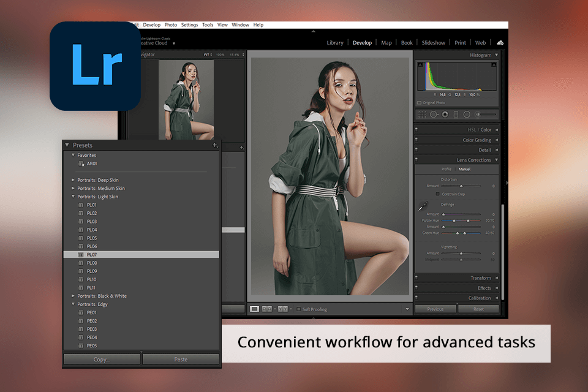
Task: Click the Paste button
Action: point(181,360)
